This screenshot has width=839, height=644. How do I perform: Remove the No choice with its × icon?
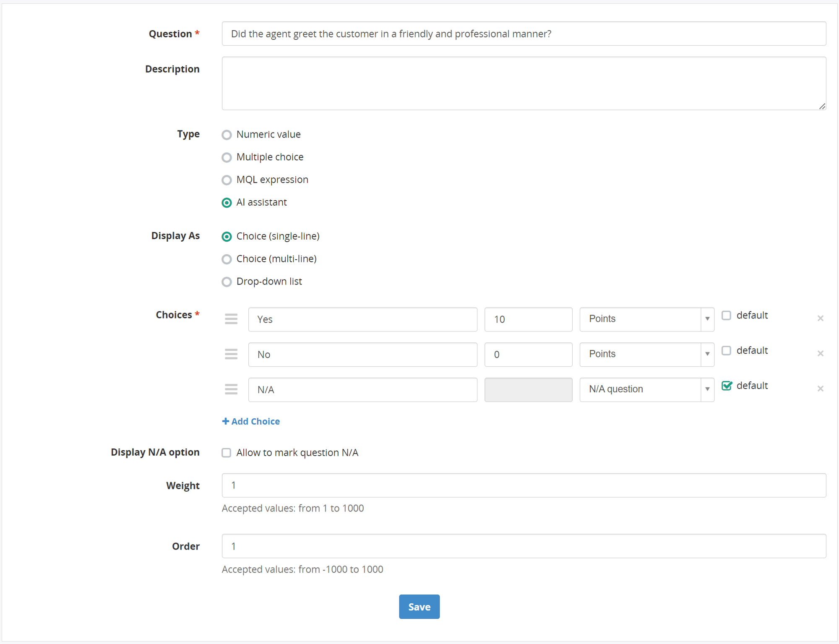click(820, 353)
